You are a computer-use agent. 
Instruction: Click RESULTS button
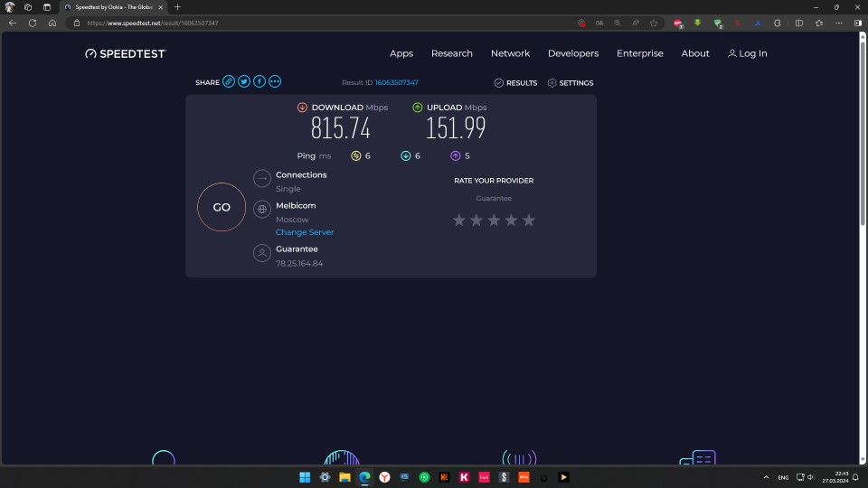click(515, 83)
